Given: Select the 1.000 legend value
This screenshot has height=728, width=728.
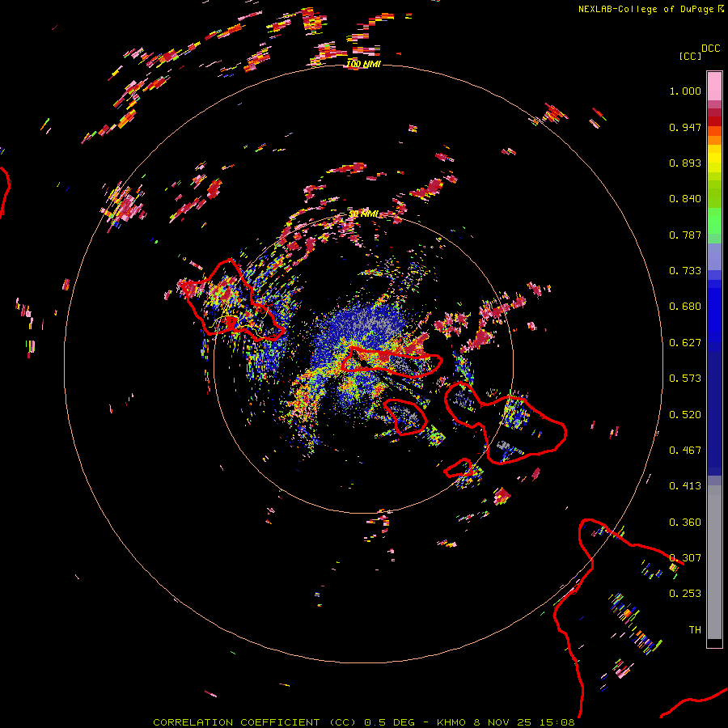Looking at the screenshot, I should point(685,91).
